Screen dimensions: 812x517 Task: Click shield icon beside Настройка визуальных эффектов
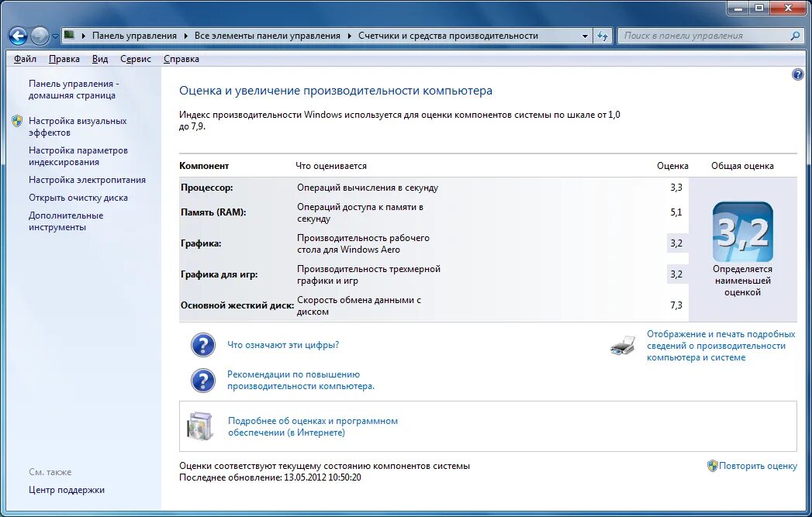pos(17,121)
